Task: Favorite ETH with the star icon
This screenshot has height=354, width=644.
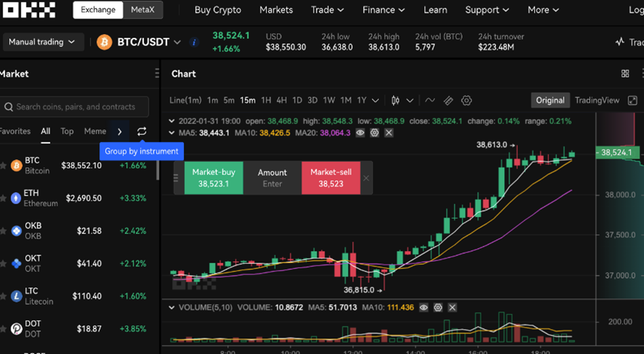Action: pos(3,198)
